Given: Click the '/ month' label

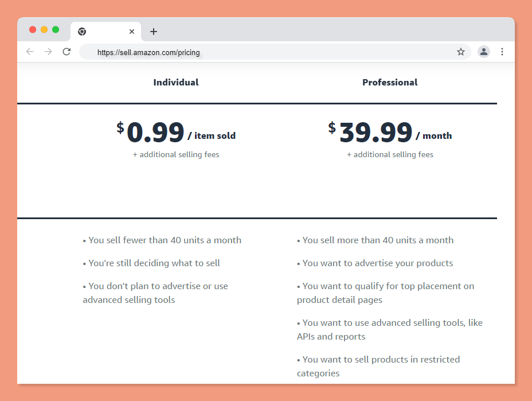Looking at the screenshot, I should point(433,136).
